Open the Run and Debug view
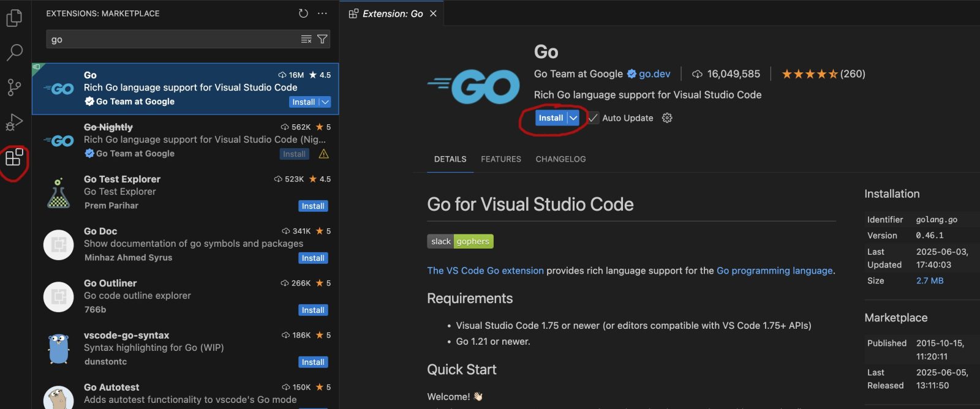Viewport: 980px width, 409px height. pyautogui.click(x=14, y=122)
